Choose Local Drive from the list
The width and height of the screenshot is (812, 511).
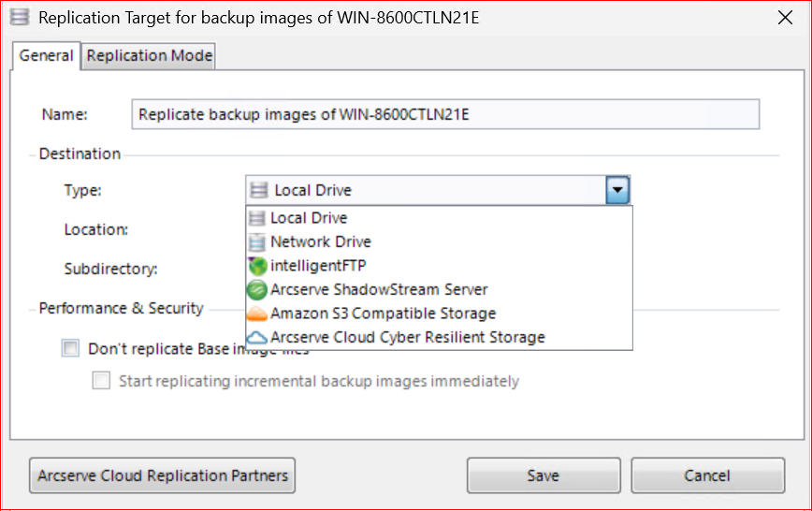[439, 218]
